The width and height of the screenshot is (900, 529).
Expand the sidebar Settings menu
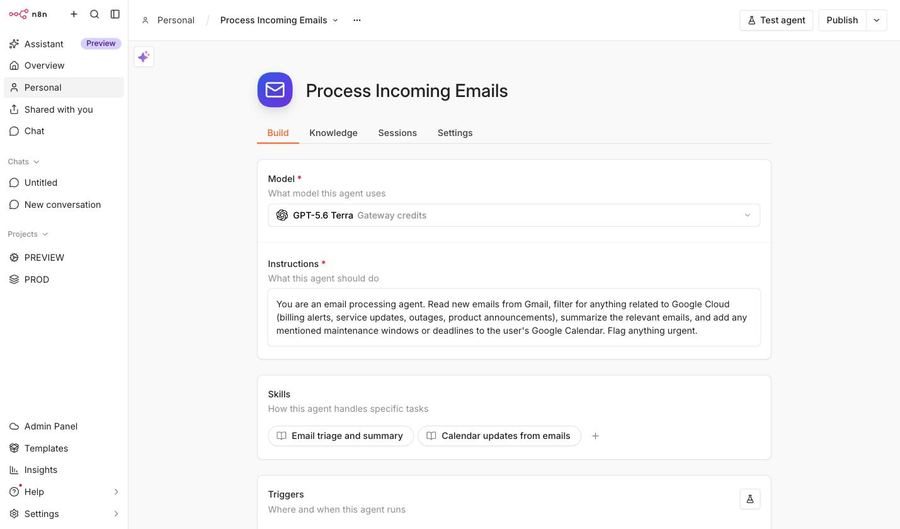click(x=64, y=514)
